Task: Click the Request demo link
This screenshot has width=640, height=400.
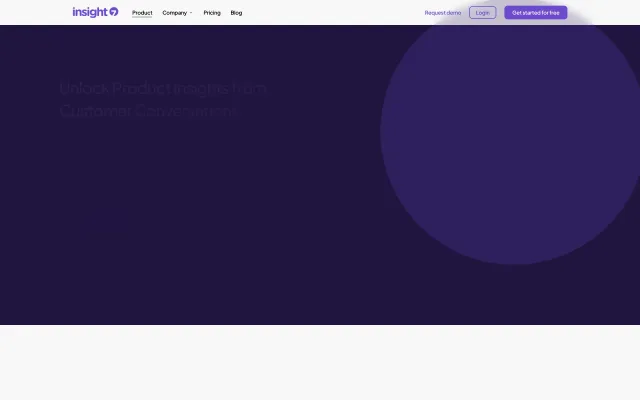Action: point(443,13)
